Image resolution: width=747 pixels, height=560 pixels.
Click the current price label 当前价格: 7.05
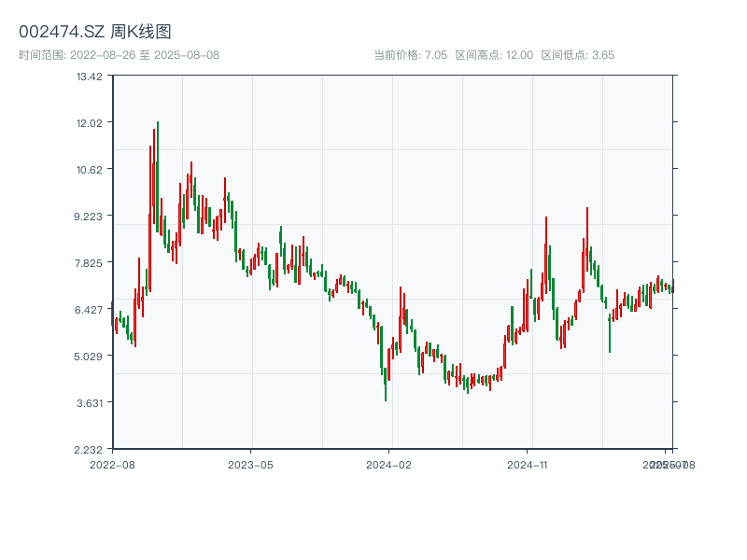pyautogui.click(x=410, y=55)
